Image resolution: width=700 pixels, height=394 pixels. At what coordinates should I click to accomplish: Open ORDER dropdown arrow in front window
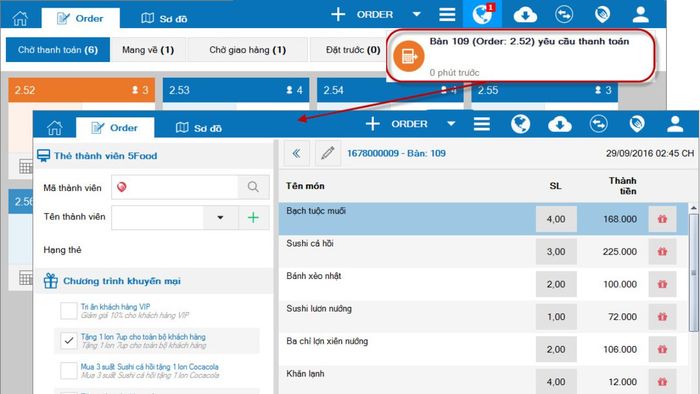[x=451, y=124]
